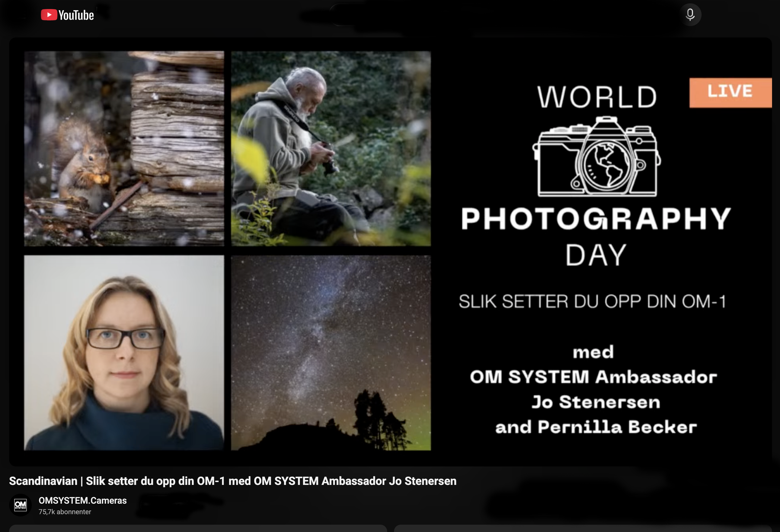Click the squirrel photo in the video

pyautogui.click(x=124, y=148)
